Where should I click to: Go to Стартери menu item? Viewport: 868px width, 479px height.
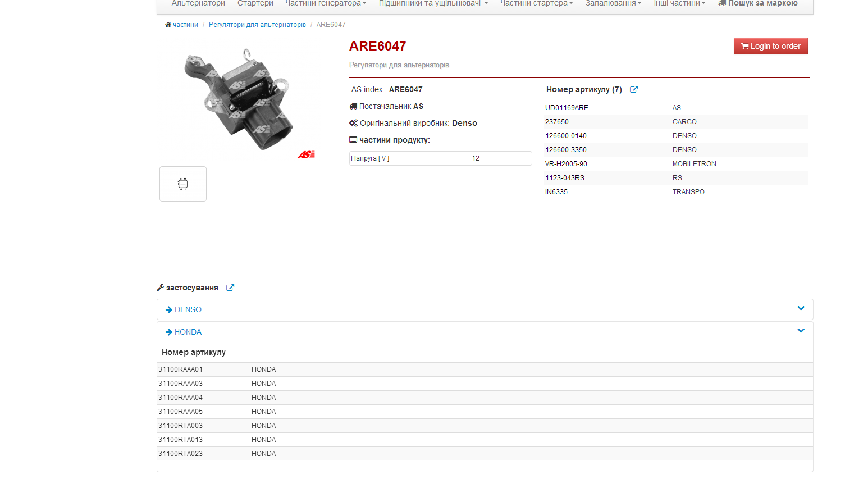click(255, 3)
